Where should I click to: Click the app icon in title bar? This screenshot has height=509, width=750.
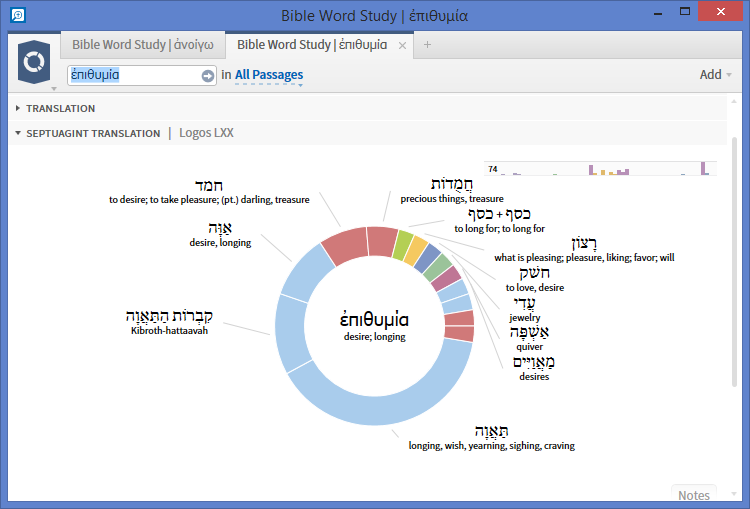[18, 15]
